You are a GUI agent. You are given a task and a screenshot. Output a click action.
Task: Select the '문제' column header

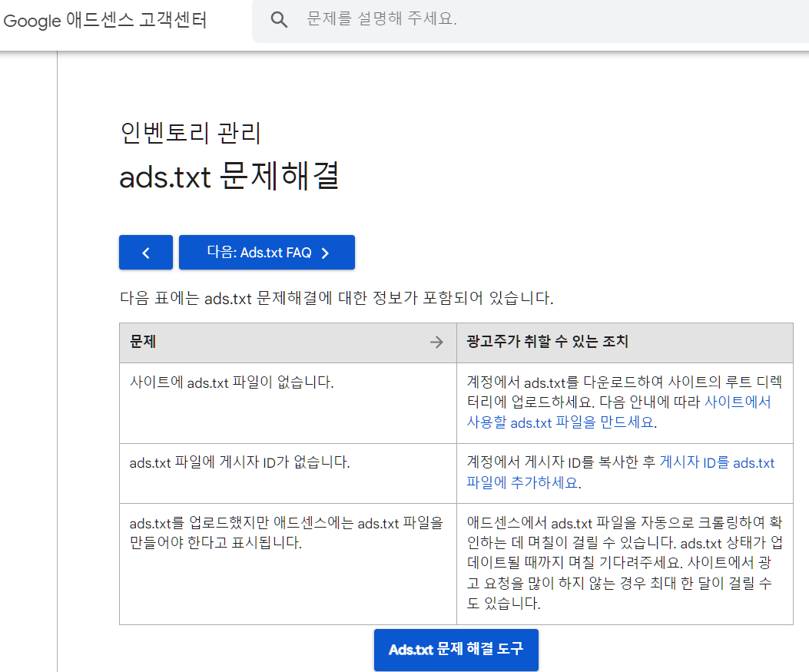(x=288, y=343)
